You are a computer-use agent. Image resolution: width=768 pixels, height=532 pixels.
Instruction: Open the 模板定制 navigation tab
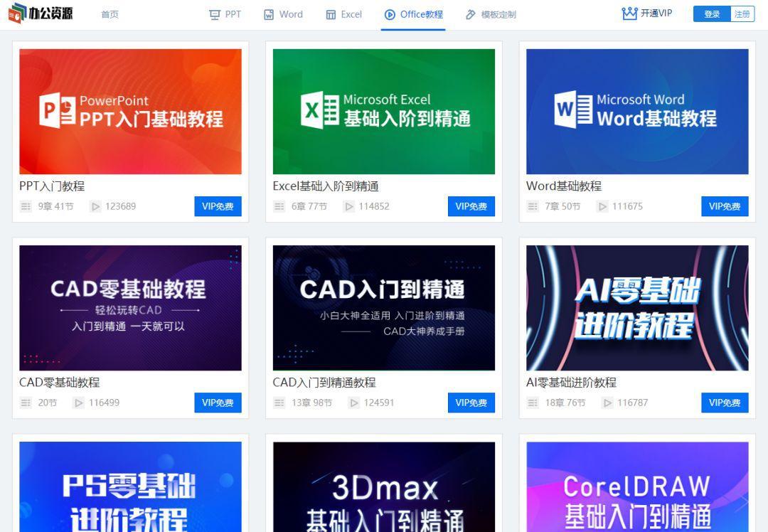(x=490, y=15)
